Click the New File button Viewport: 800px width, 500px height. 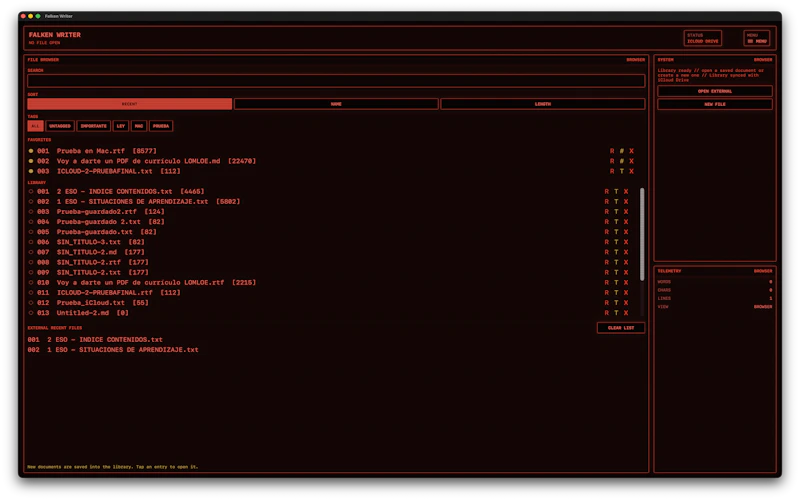pyautogui.click(x=715, y=104)
